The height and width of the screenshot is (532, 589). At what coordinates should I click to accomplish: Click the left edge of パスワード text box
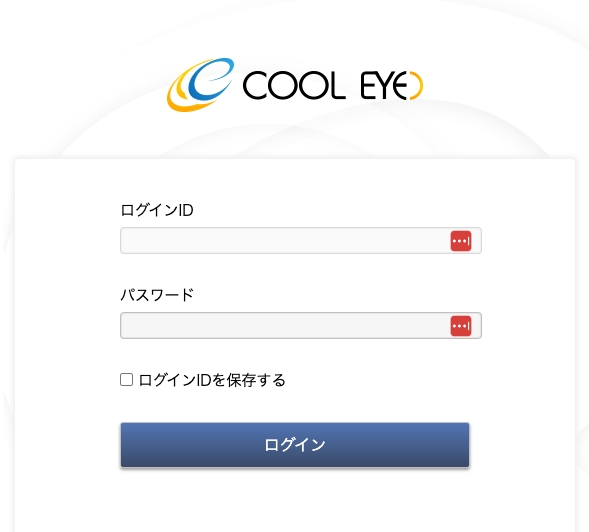point(128,325)
